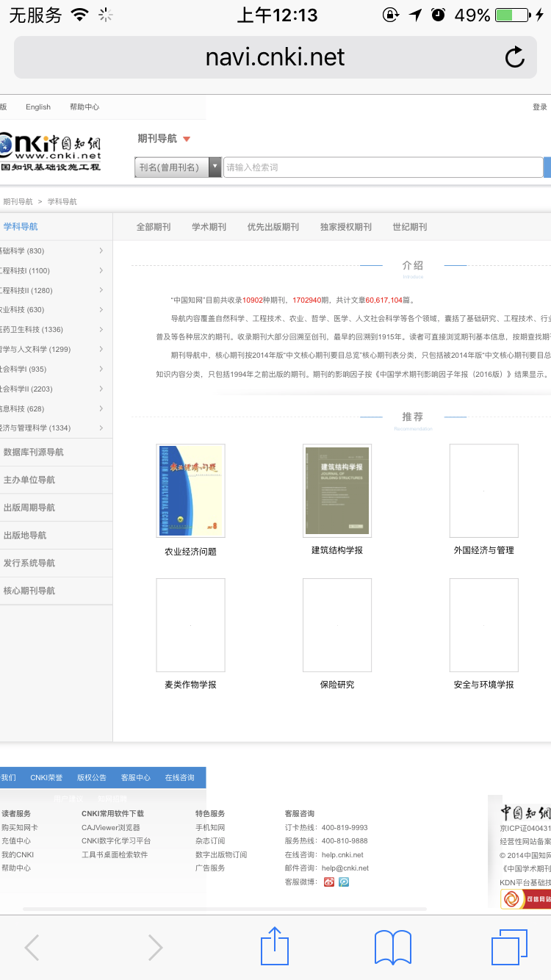Expand the 期刊导航 red dropdown arrow
Image resolution: width=551 pixels, height=980 pixels.
pos(187,139)
